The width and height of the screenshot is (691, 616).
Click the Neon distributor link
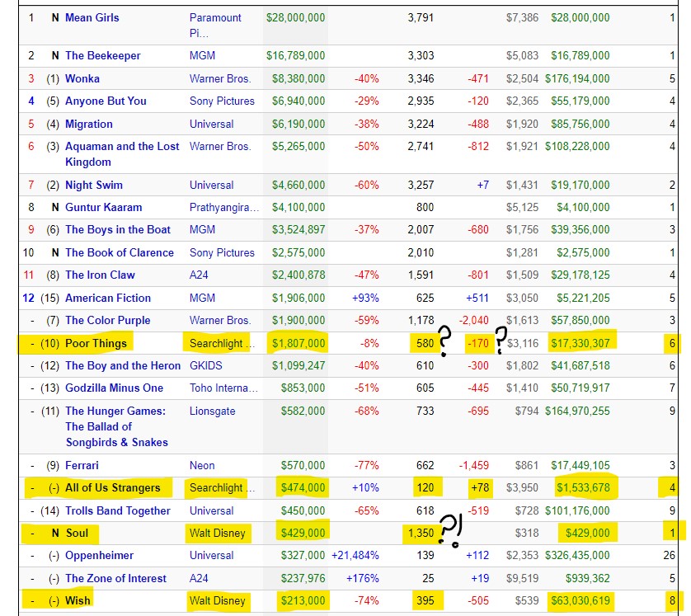(x=202, y=466)
